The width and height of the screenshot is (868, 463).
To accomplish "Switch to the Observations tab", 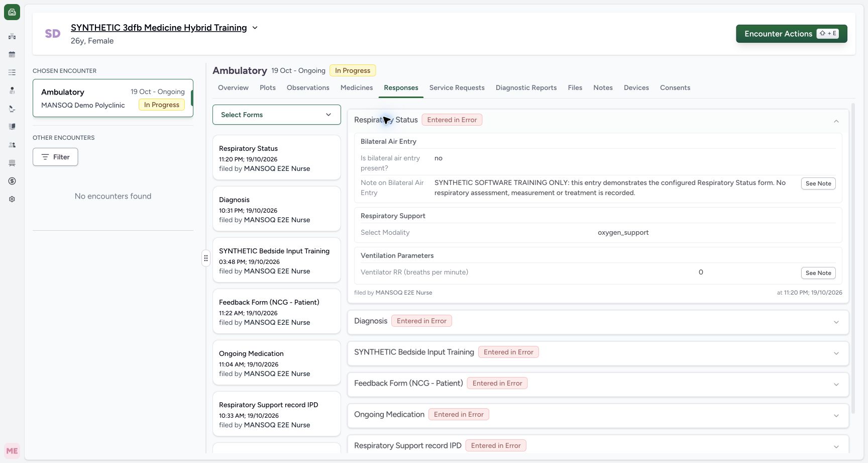I will 308,87.
